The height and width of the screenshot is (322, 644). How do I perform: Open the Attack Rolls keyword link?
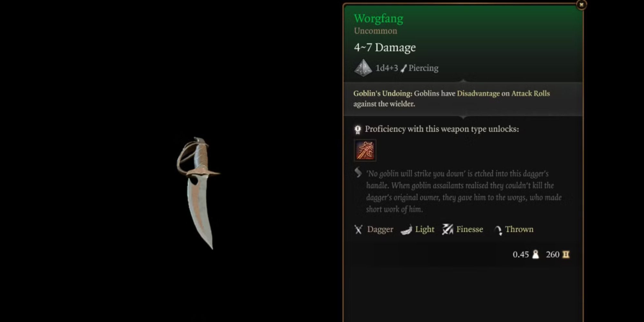530,93
